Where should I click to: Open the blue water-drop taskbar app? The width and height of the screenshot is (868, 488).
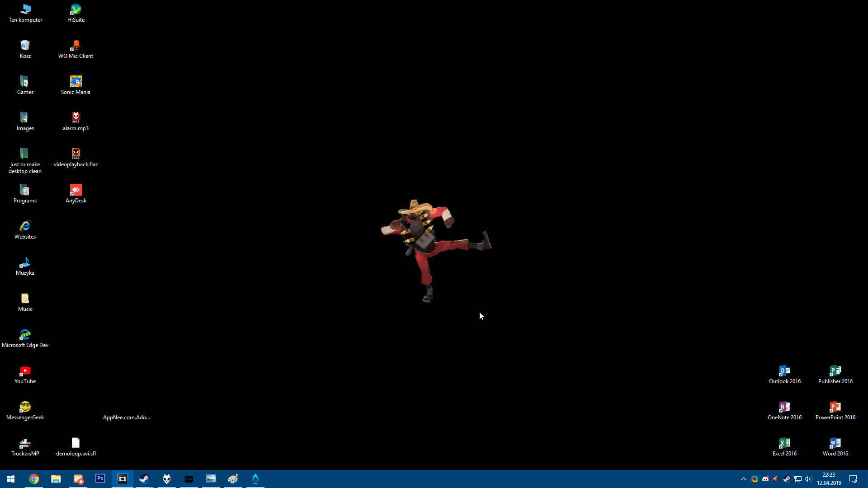(x=255, y=479)
